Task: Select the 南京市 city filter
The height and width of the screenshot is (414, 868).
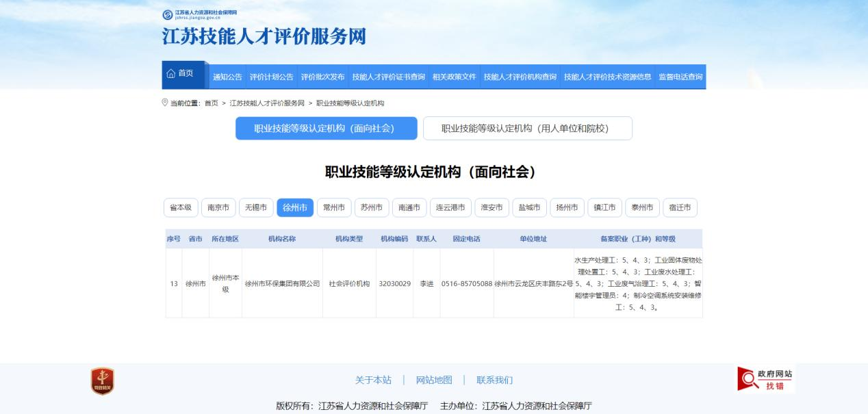Action: (218, 207)
